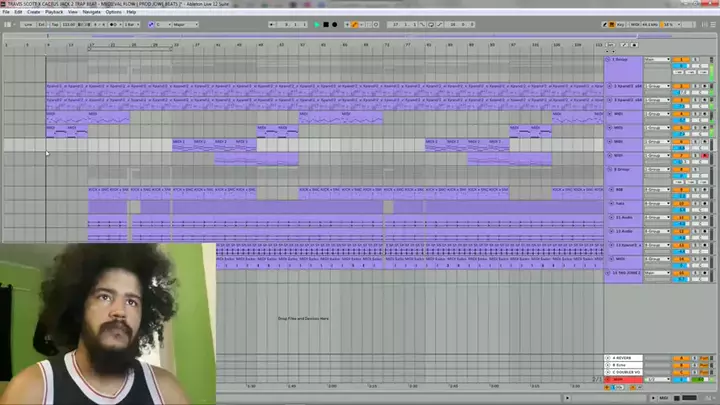Click the Stop button in transport
Screen dimensions: 720x405
point(327,23)
